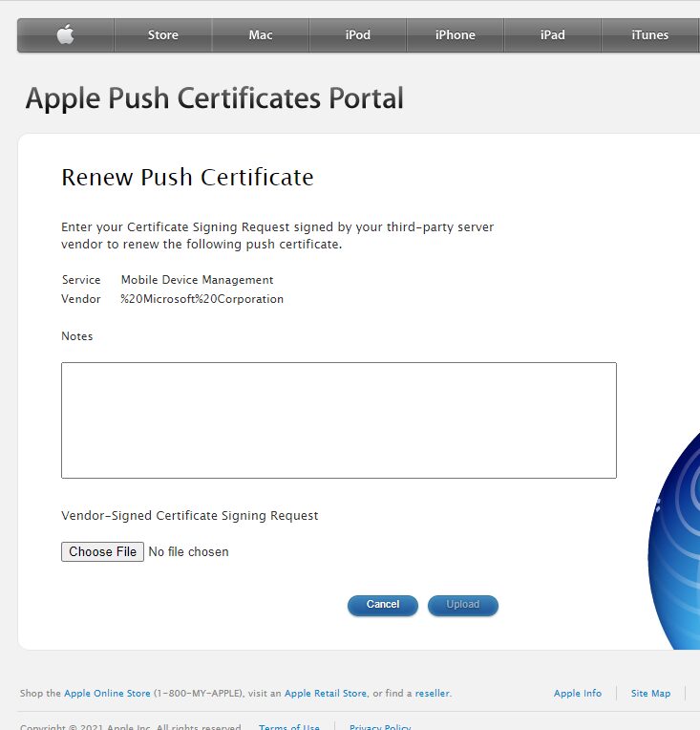
Task: Open the iTunes navigation tab
Action: click(649, 35)
